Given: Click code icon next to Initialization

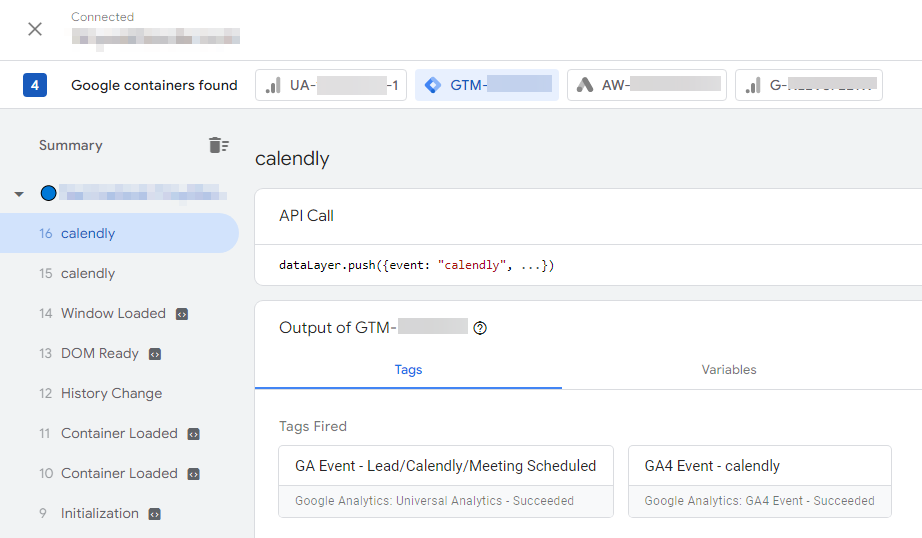Looking at the screenshot, I should [154, 514].
